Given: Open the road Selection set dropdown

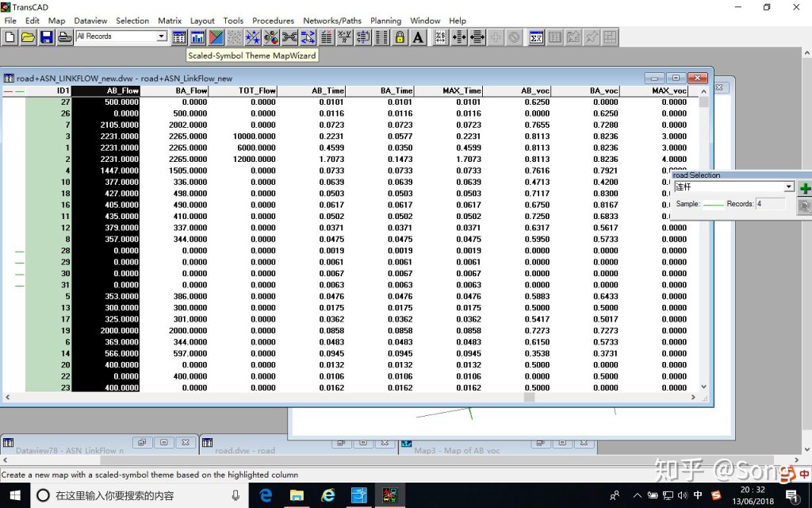Looking at the screenshot, I should tap(789, 187).
